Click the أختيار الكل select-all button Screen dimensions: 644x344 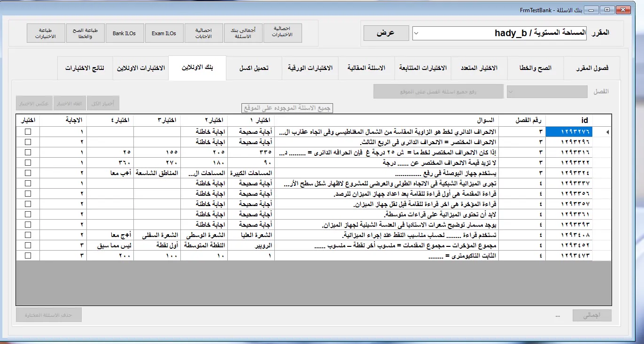[103, 103]
